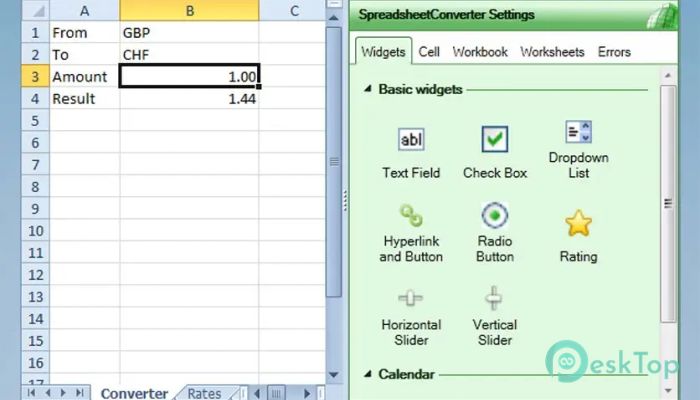This screenshot has width=700, height=400.
Task: Select the Check Box widget icon
Action: [495, 139]
